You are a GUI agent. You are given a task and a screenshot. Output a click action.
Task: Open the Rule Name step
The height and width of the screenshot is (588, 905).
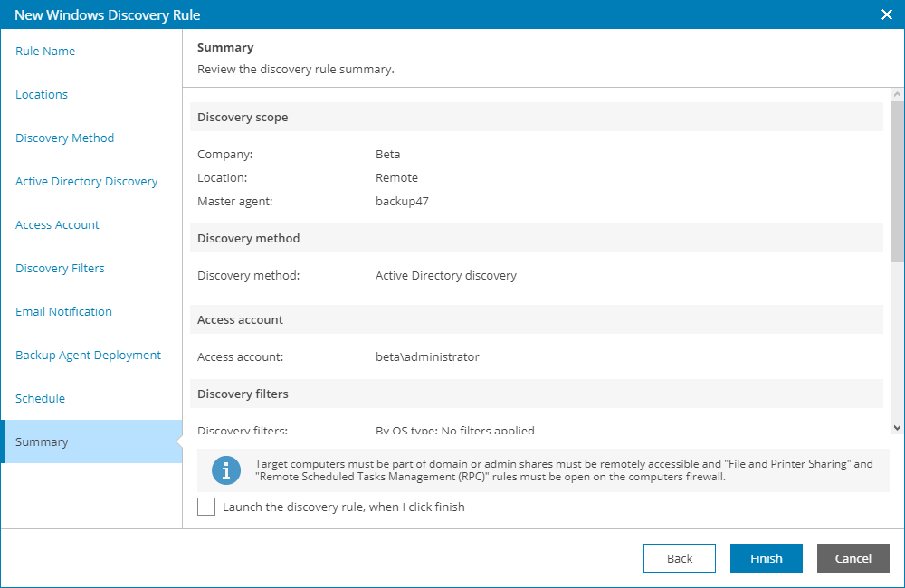click(45, 51)
